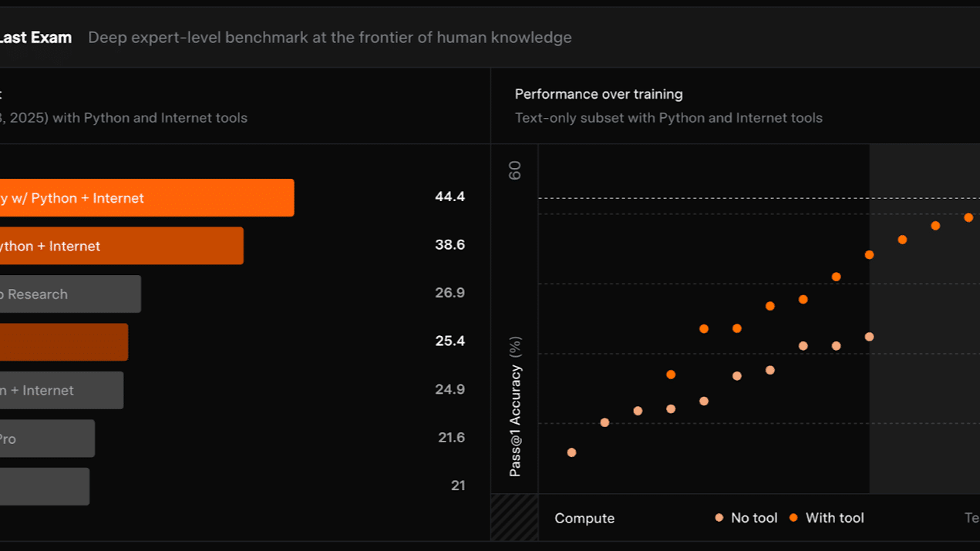Click the With tool legend dot

pyautogui.click(x=794, y=518)
